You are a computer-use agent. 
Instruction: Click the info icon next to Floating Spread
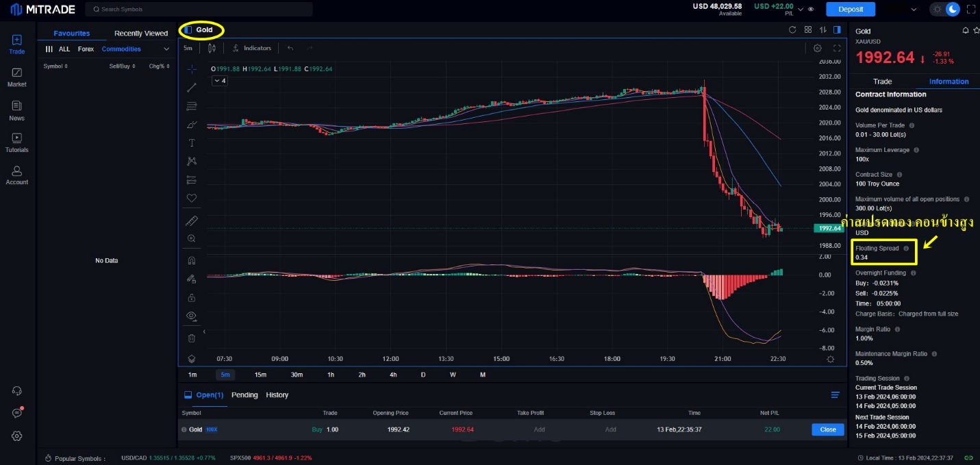click(906, 249)
